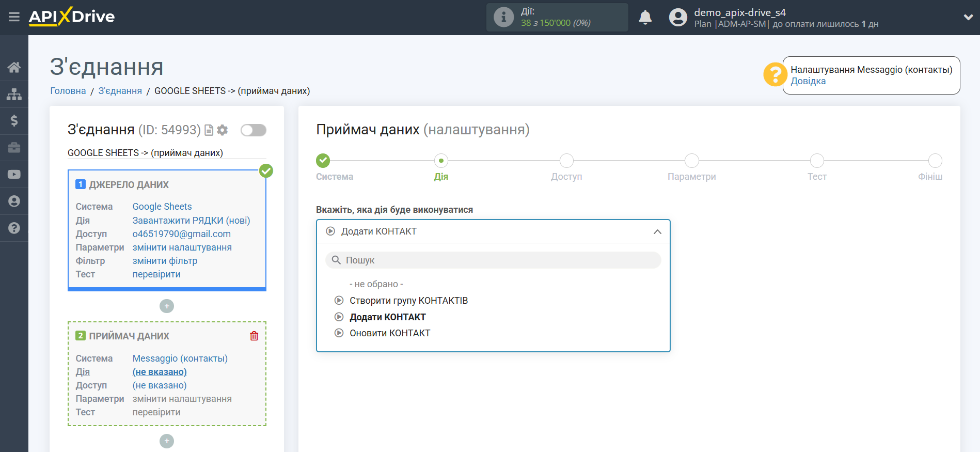
Task: Expand the account menu chevron
Action: click(x=968, y=17)
